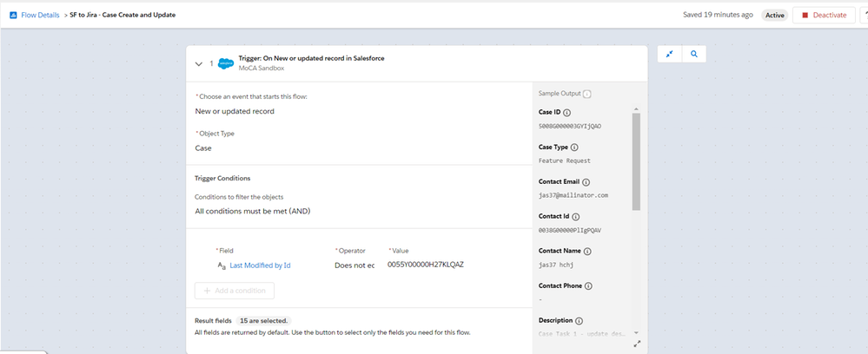Click the sample output scrollbar up arrow
This screenshot has height=354, width=868.
[636, 109]
